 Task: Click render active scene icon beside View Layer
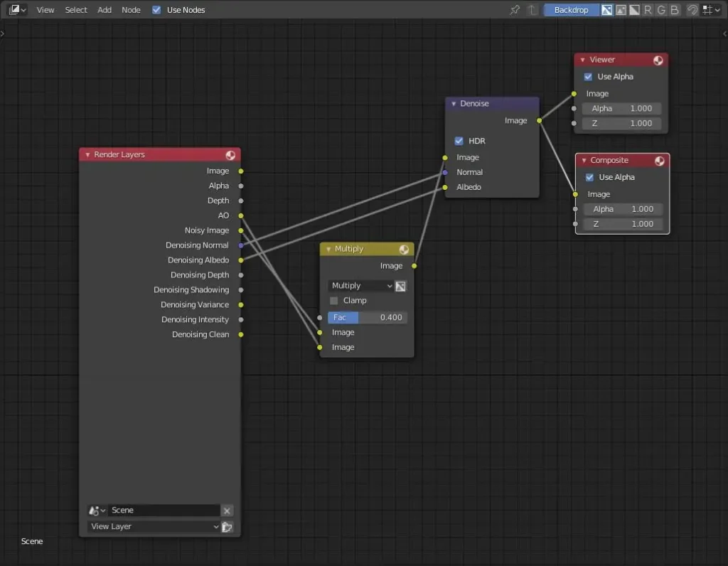pyautogui.click(x=227, y=527)
